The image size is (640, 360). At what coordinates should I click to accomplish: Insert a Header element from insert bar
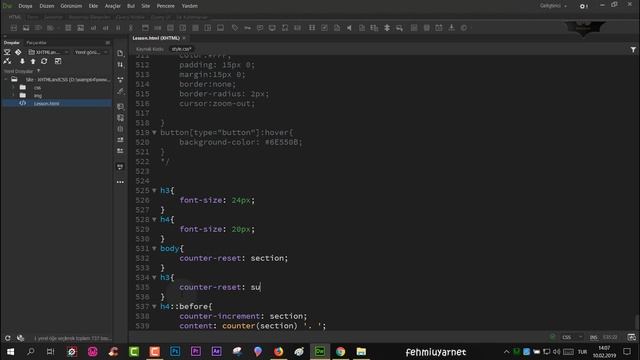145,28
